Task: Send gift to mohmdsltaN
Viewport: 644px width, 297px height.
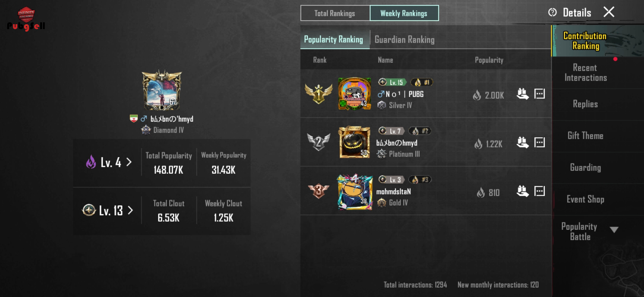Action: click(x=522, y=191)
